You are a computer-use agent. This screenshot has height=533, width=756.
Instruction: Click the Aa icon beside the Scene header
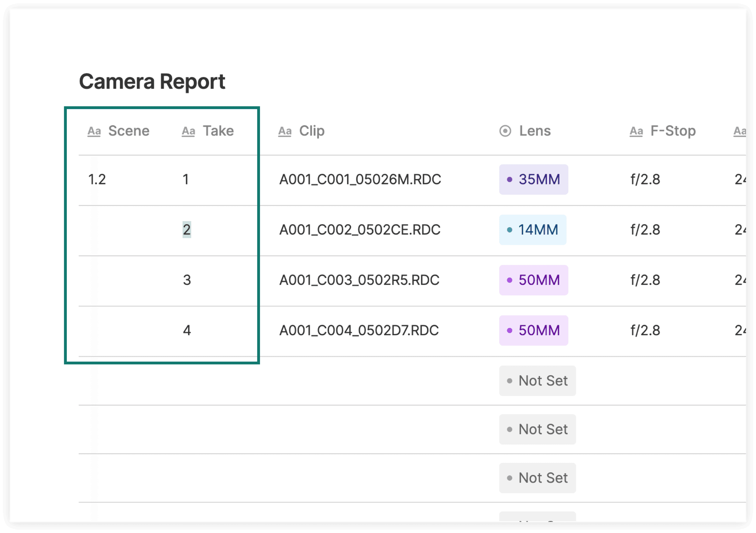click(94, 131)
